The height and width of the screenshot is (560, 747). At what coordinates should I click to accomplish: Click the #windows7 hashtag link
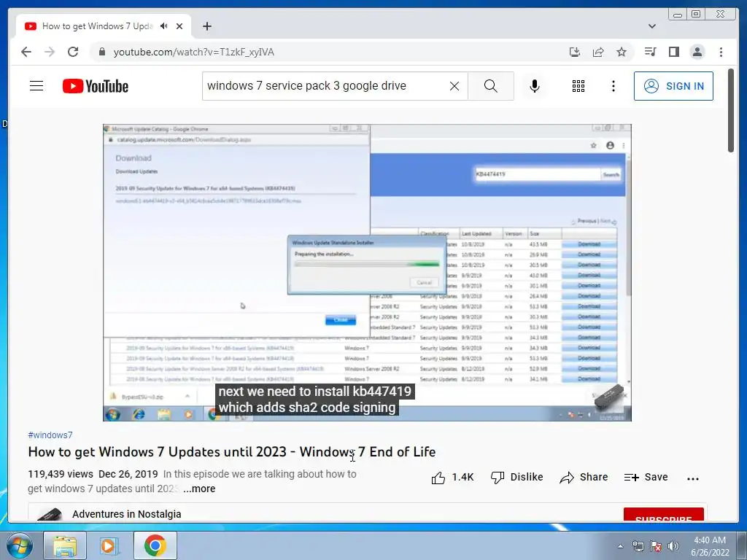click(x=50, y=435)
